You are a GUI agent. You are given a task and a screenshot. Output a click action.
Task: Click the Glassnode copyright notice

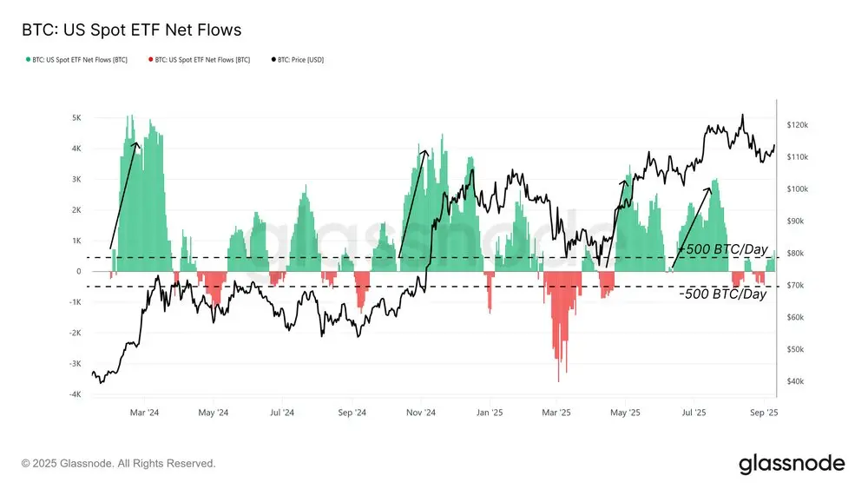[118, 464]
